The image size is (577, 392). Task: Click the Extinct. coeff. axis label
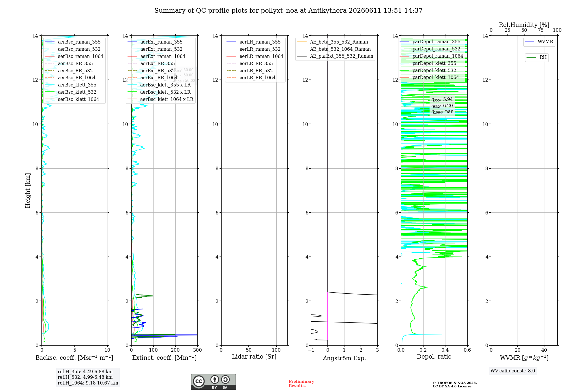[x=164, y=358]
